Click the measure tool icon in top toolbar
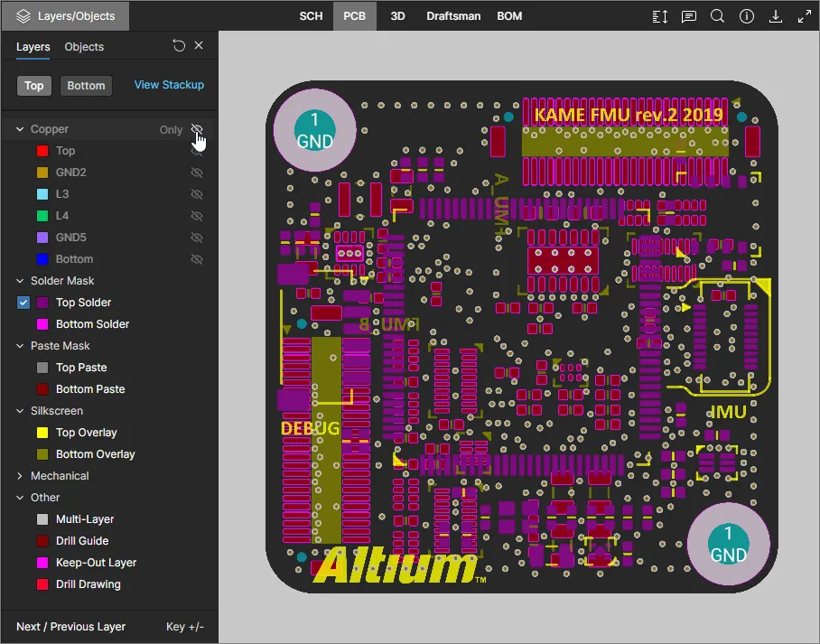Image resolution: width=820 pixels, height=644 pixels. [x=660, y=16]
